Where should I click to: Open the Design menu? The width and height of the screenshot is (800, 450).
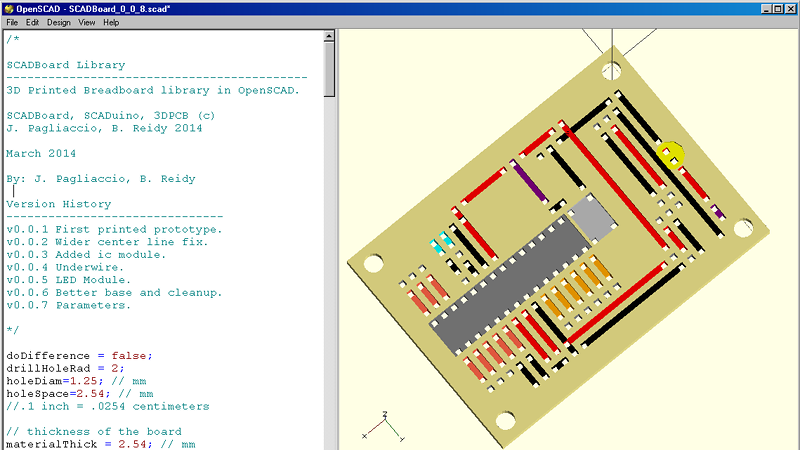pyautogui.click(x=58, y=22)
